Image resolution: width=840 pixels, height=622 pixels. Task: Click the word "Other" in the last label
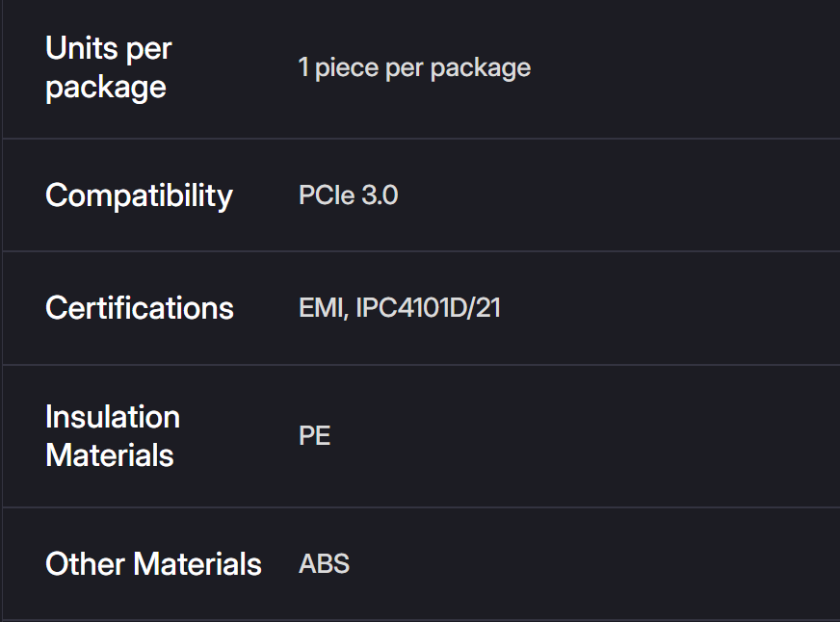(x=85, y=563)
